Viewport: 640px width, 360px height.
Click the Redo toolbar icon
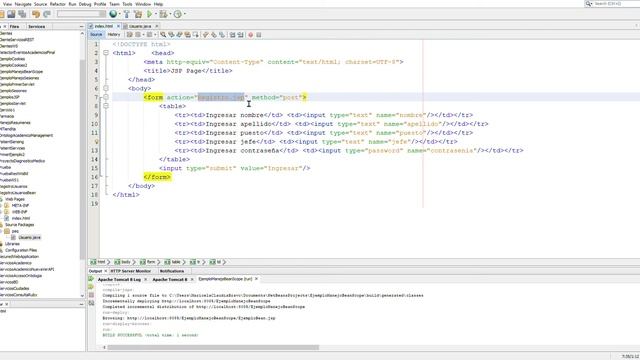point(47,14)
